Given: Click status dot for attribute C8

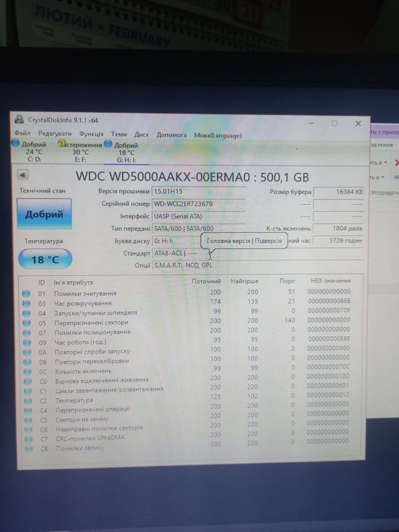Looking at the screenshot, I should [29, 449].
